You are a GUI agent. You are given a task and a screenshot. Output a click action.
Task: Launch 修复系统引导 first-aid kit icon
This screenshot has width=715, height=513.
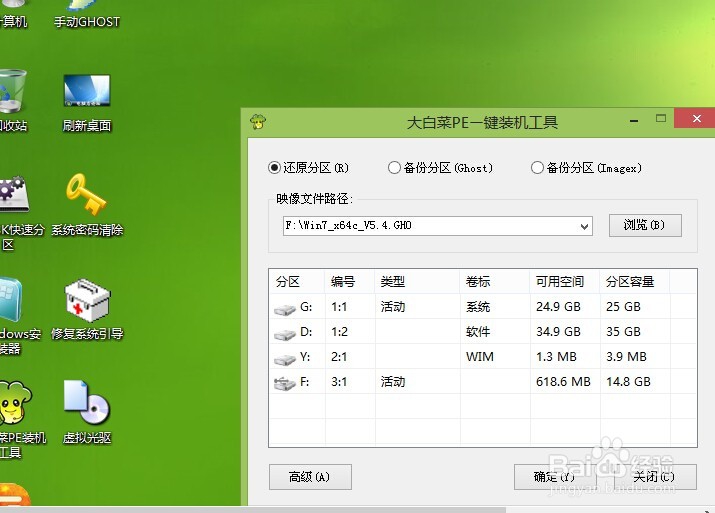pyautogui.click(x=87, y=310)
